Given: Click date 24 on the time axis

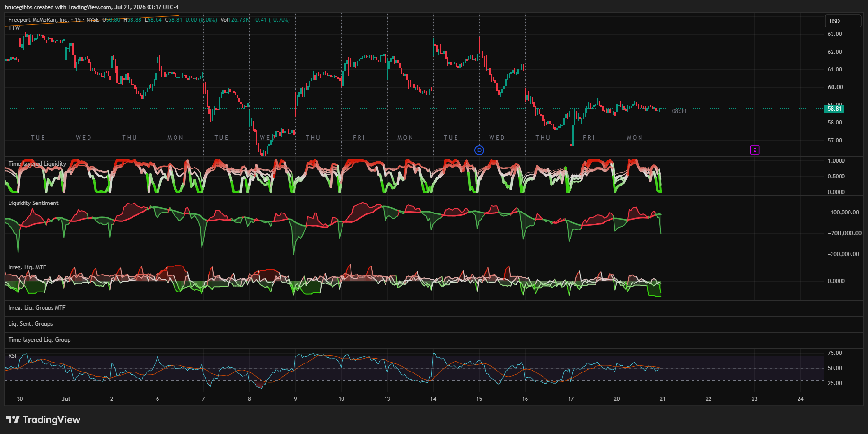Looking at the screenshot, I should [800, 399].
